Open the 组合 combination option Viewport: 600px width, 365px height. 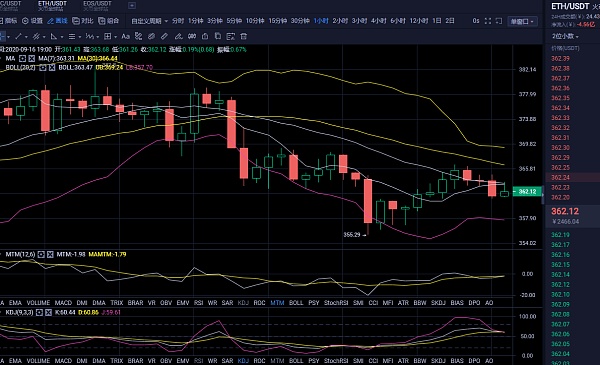pos(109,21)
